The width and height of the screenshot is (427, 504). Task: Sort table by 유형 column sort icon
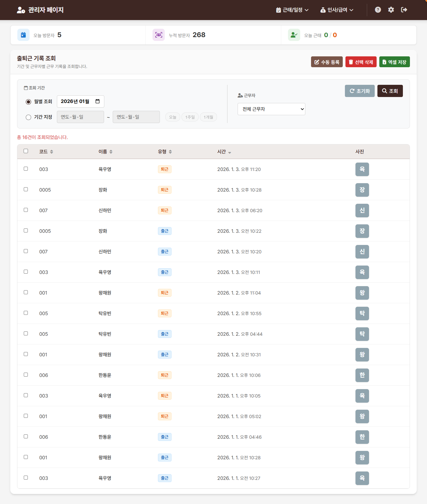(170, 152)
